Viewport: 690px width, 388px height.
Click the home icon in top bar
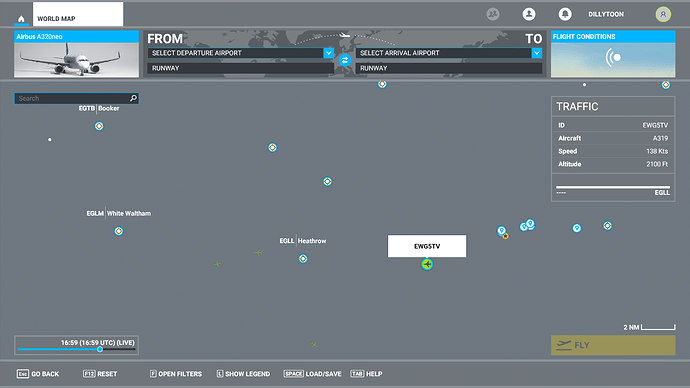(x=21, y=19)
